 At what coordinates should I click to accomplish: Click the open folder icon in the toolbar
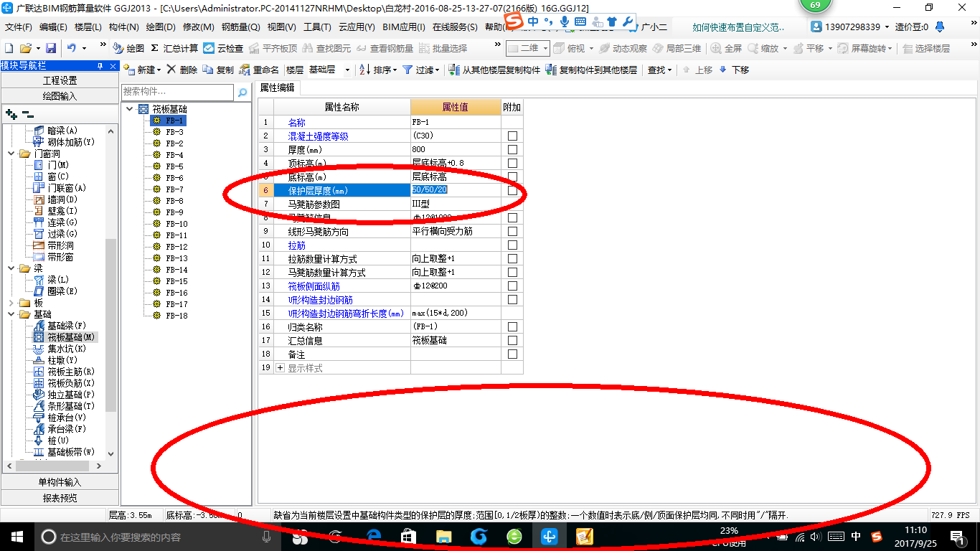pyautogui.click(x=25, y=48)
